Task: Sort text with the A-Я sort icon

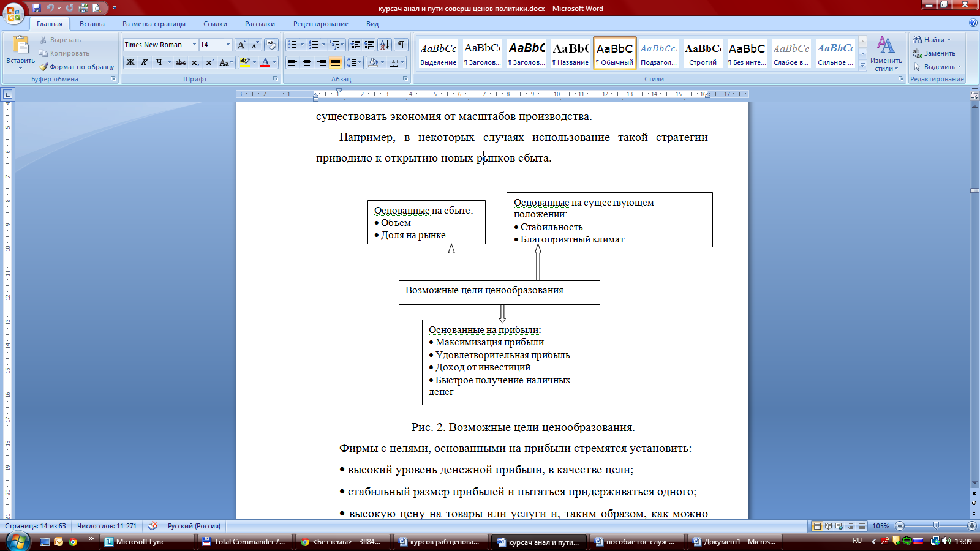Action: [x=385, y=45]
